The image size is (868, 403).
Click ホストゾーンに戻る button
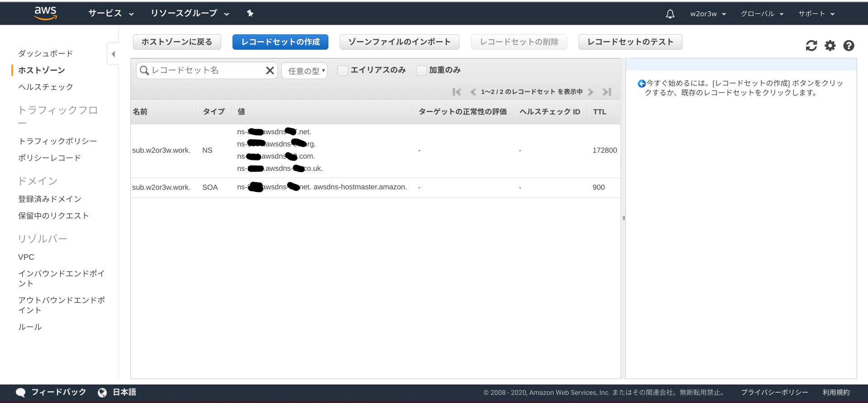(177, 42)
